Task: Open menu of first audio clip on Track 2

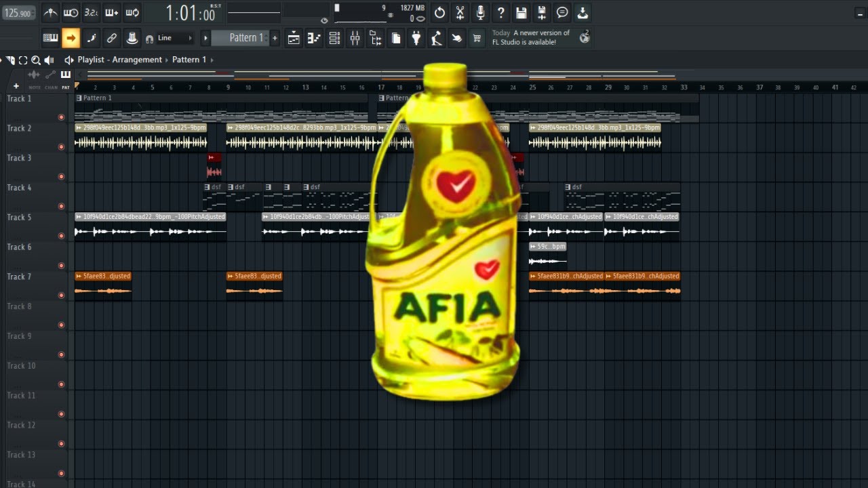Action: 79,127
